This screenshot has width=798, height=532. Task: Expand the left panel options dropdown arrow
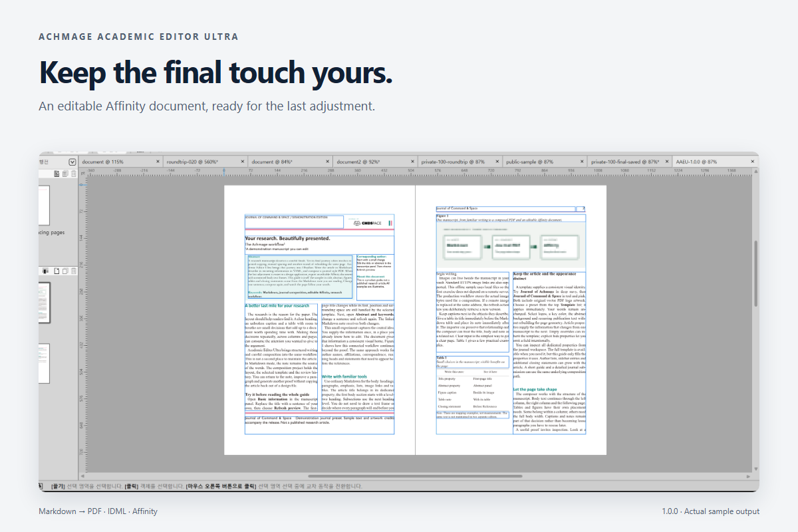pos(72,162)
